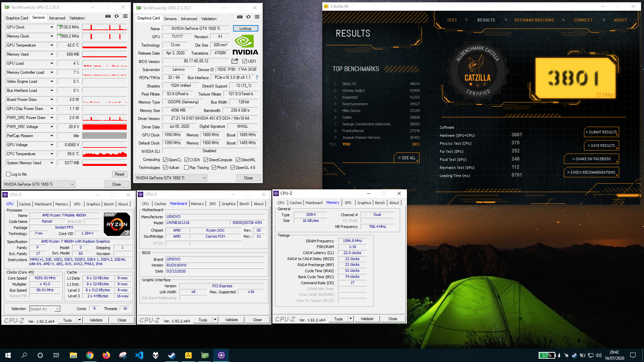Click SHARE ON FACEBOOK in Catzilla
This screenshot has width=644, height=362.
click(x=591, y=159)
